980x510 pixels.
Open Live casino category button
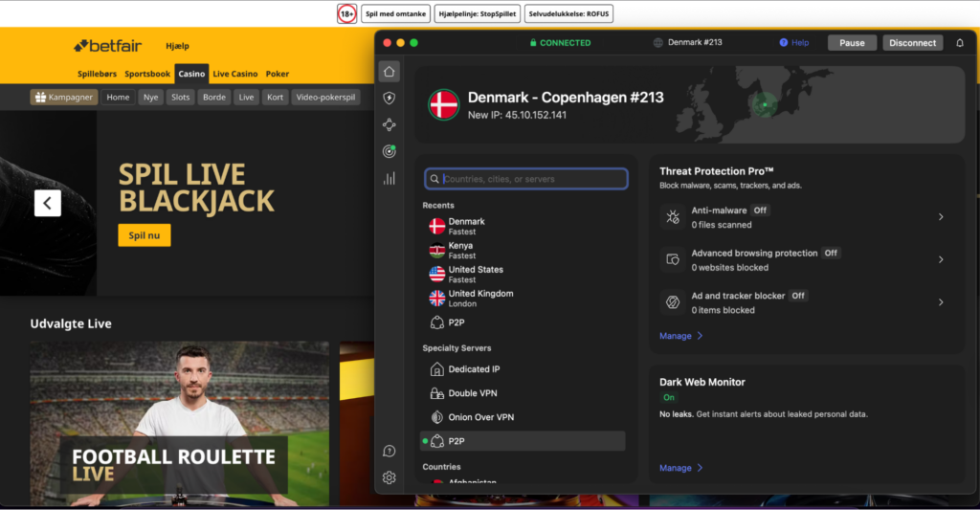coord(246,97)
